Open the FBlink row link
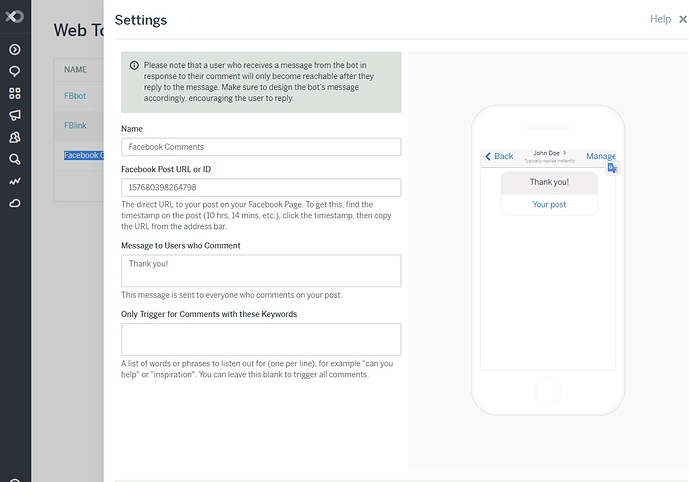Viewport: 690px width, 482px height. [x=75, y=125]
